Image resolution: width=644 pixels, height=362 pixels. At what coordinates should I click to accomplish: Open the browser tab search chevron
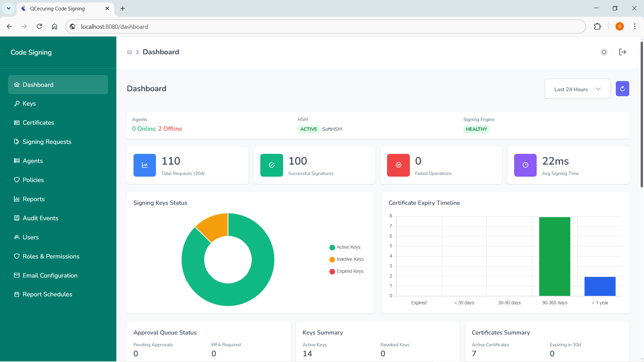pos(9,8)
